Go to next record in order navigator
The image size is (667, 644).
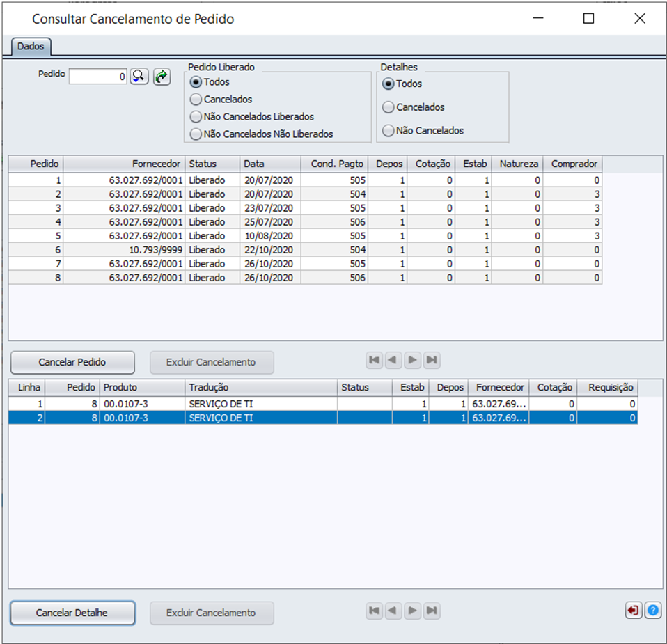pos(412,360)
